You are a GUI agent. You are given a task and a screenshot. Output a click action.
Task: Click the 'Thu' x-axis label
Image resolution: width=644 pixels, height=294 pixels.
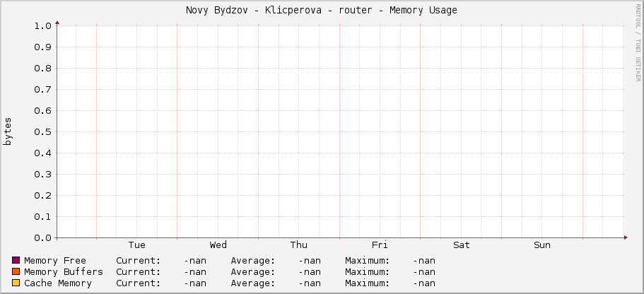[298, 245]
